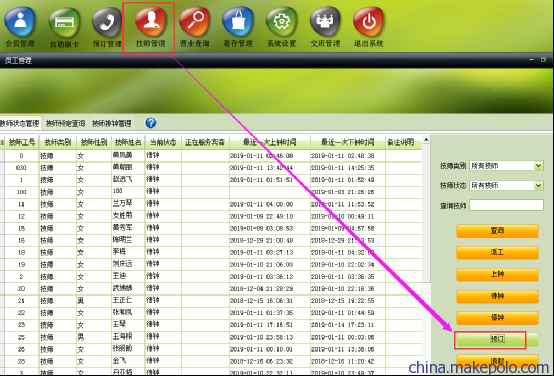Screen dimensions: 554x376
Task: Click the blue question mark help icon
Action: click(x=151, y=123)
